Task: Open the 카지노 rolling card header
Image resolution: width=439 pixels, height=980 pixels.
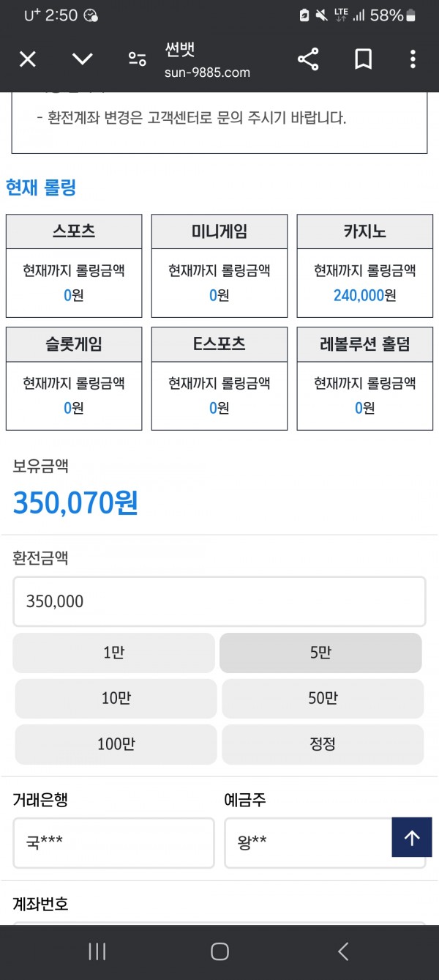Action: (x=364, y=231)
